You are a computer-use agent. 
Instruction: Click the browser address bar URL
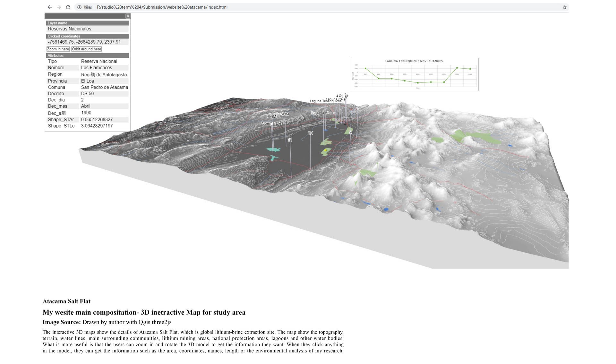pyautogui.click(x=162, y=7)
